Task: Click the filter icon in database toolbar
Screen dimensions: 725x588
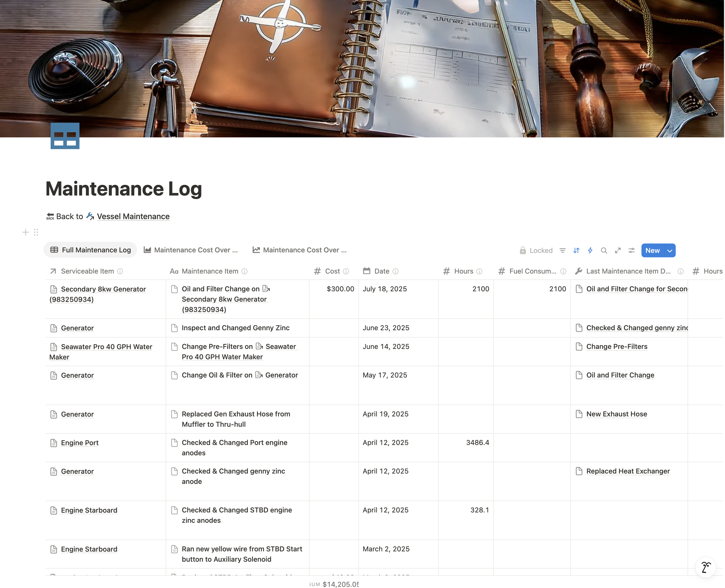Action: (x=562, y=250)
